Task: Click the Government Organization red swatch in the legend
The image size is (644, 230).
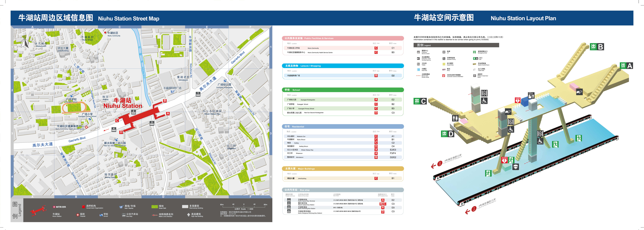Action: 83,207
